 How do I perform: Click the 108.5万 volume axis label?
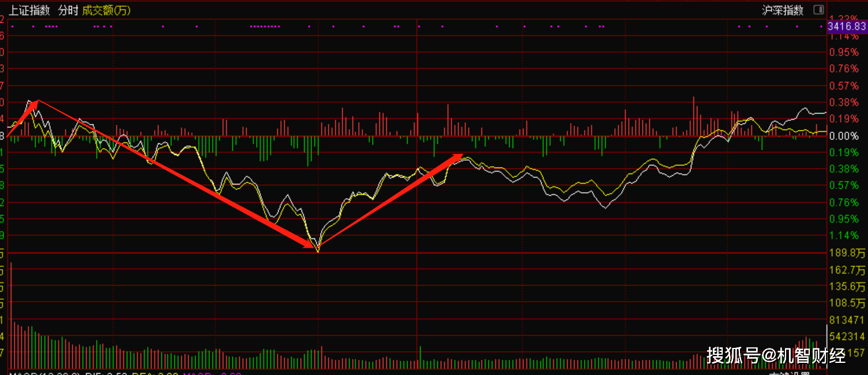(x=847, y=303)
